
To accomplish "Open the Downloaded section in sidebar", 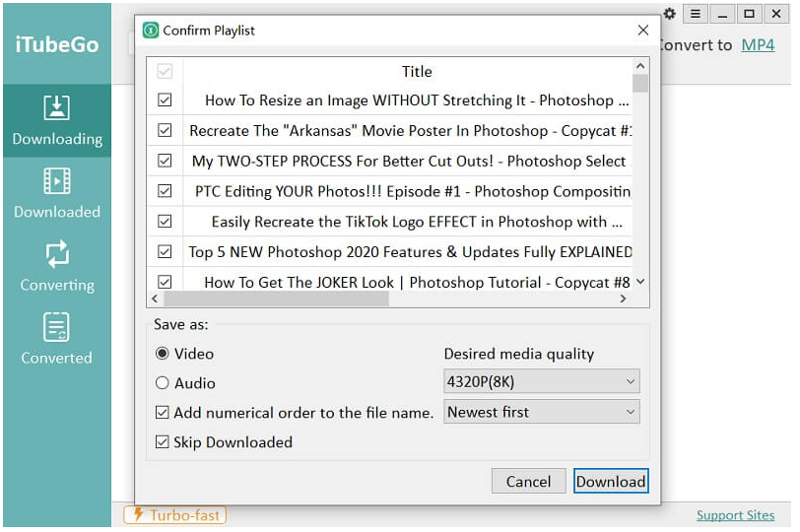I will click(x=57, y=194).
